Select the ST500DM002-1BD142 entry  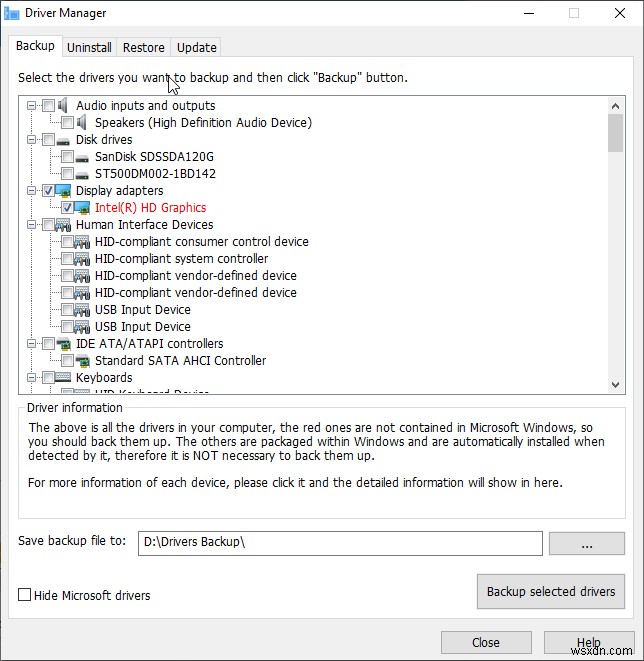click(x=155, y=173)
